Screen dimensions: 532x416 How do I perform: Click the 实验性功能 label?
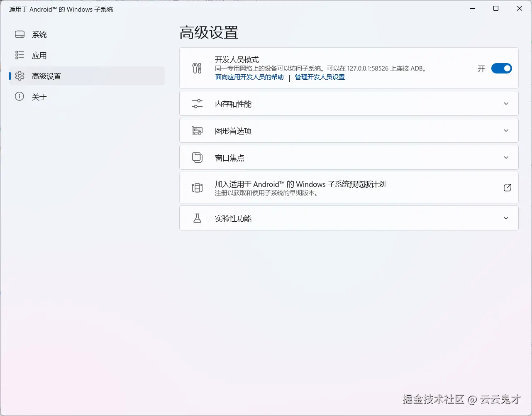pyautogui.click(x=233, y=219)
